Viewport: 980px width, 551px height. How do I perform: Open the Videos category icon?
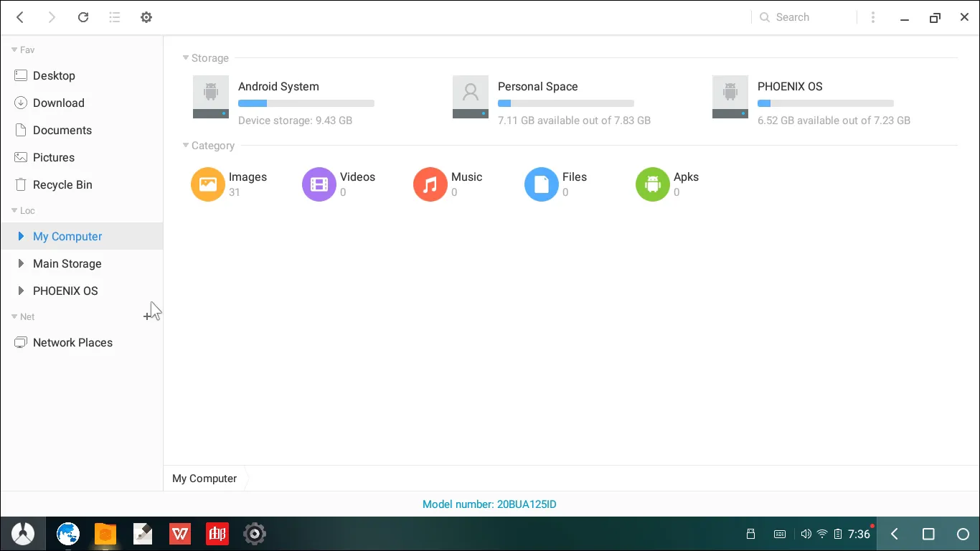(x=319, y=184)
